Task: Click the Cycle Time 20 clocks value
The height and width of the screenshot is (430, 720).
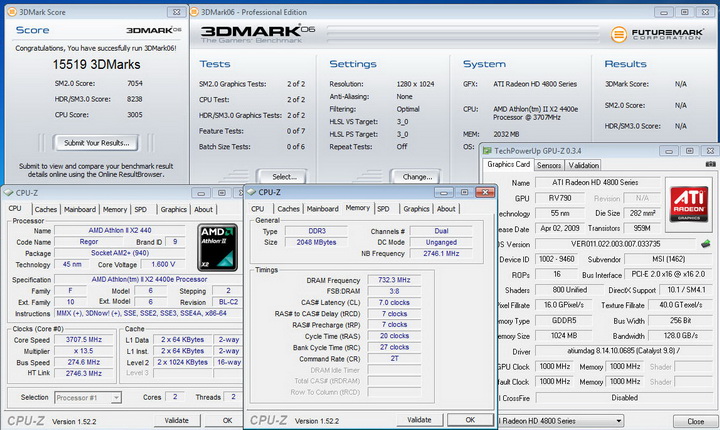Action: coord(394,336)
